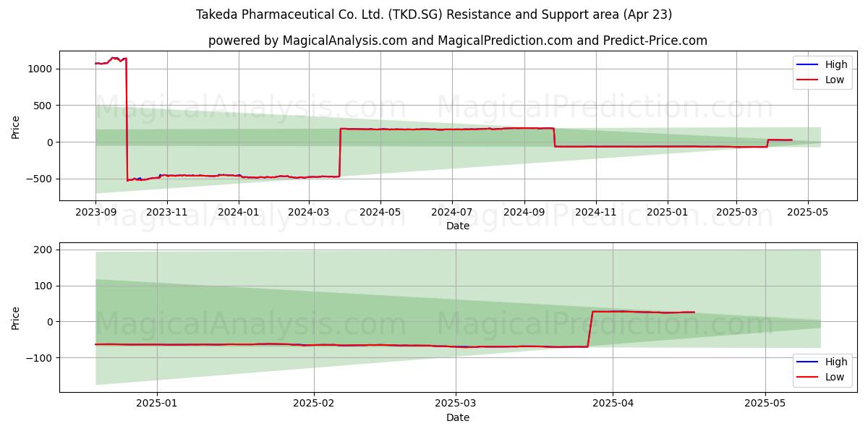Click the '2025-03' tick label in the upper chart
Viewport: 868px width, 434px height.
(x=737, y=211)
